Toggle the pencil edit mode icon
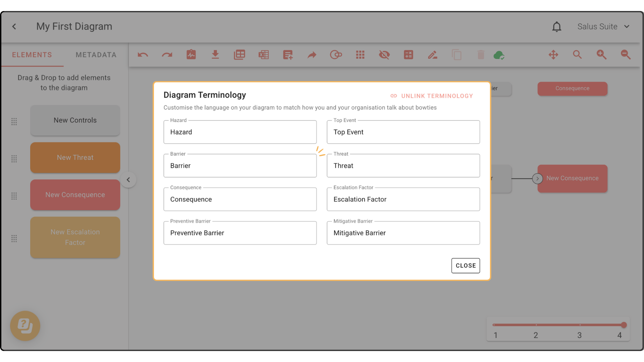The image size is (644, 362). [433, 55]
